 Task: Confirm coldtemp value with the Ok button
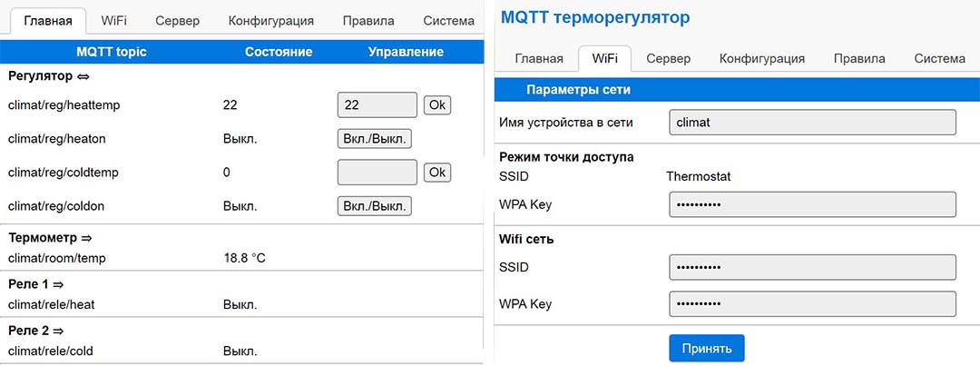(x=436, y=172)
